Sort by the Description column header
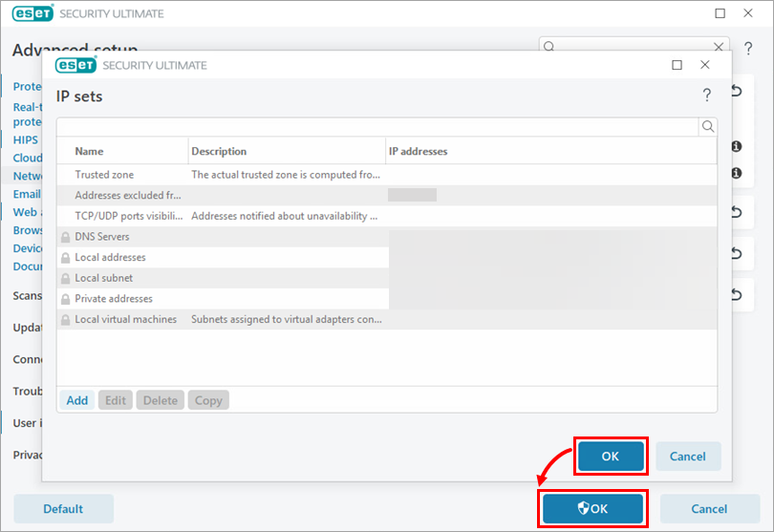Viewport: 774px width, 532px height. (219, 151)
